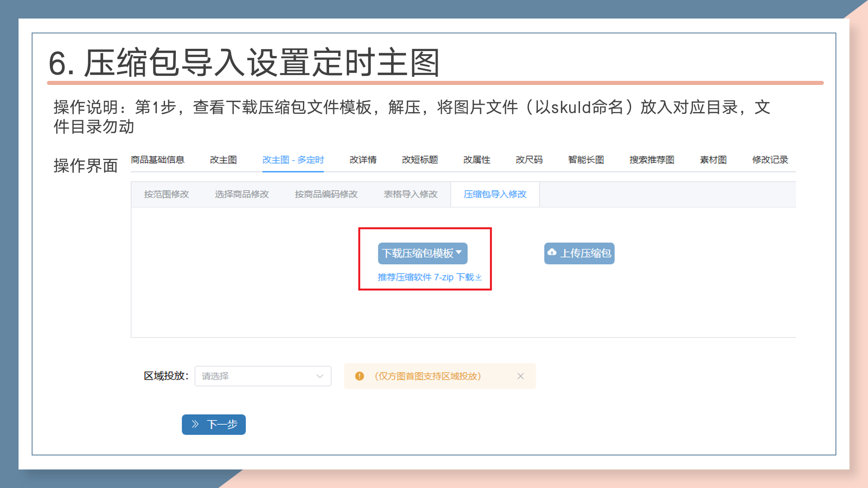Click cloud upload icon on 上传压缩包
This screenshot has height=488, width=868.
552,253
